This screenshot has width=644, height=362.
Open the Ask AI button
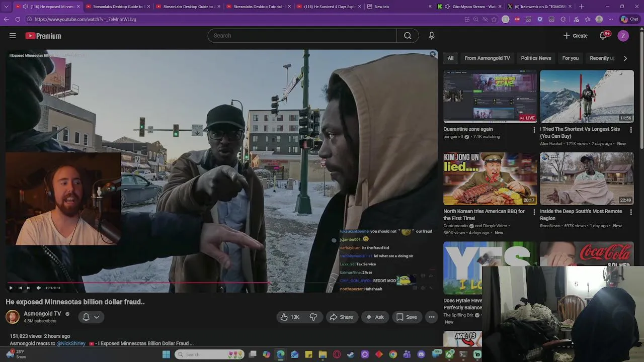(374, 317)
